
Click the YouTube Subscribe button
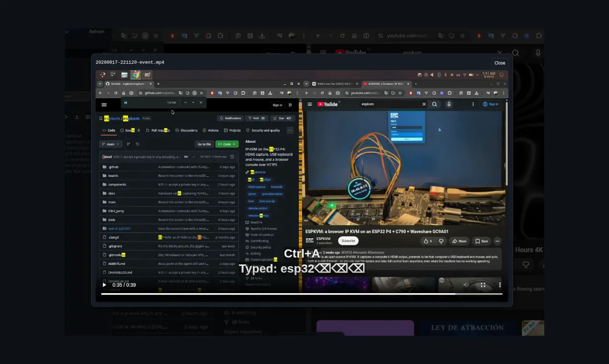[x=348, y=241]
